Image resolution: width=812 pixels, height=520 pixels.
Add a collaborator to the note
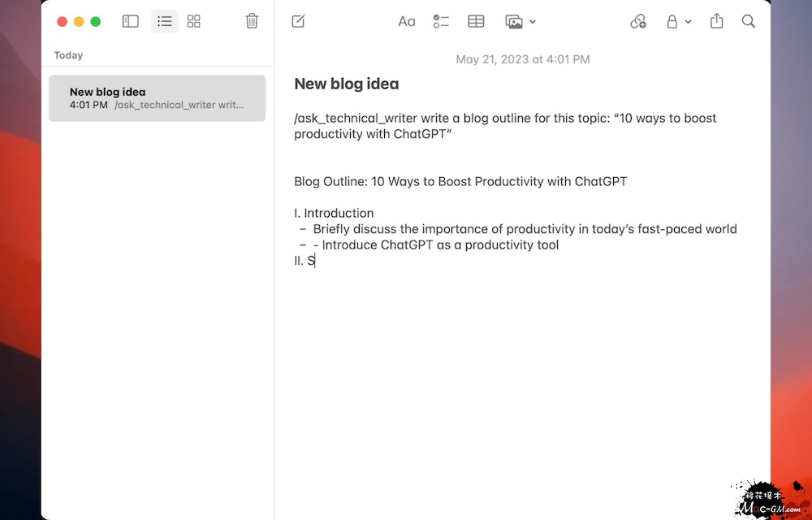pos(638,22)
